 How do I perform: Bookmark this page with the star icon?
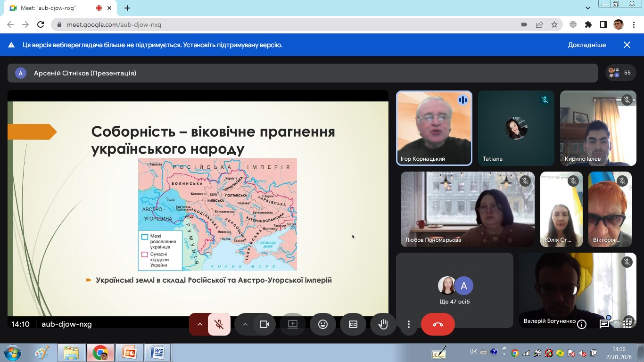point(554,25)
